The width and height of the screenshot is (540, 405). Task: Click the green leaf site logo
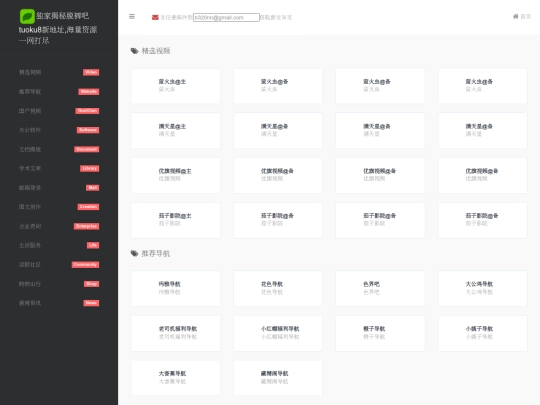coord(27,16)
